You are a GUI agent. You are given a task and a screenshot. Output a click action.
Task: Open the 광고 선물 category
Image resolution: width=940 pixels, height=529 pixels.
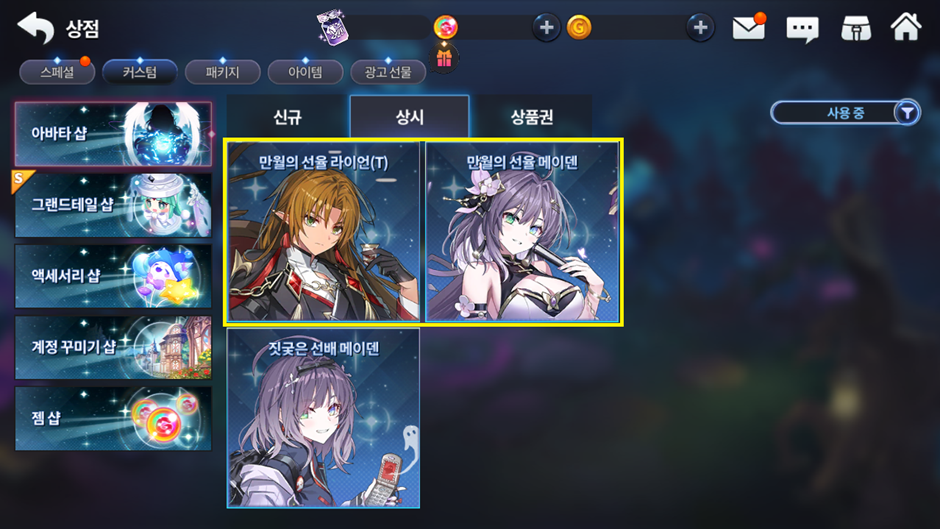388,73
